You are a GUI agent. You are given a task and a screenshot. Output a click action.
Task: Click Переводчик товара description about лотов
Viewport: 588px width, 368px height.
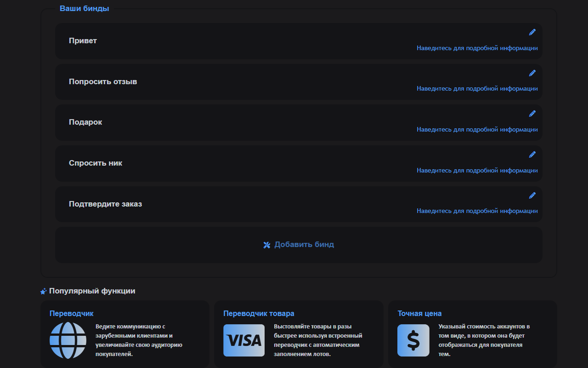318,340
